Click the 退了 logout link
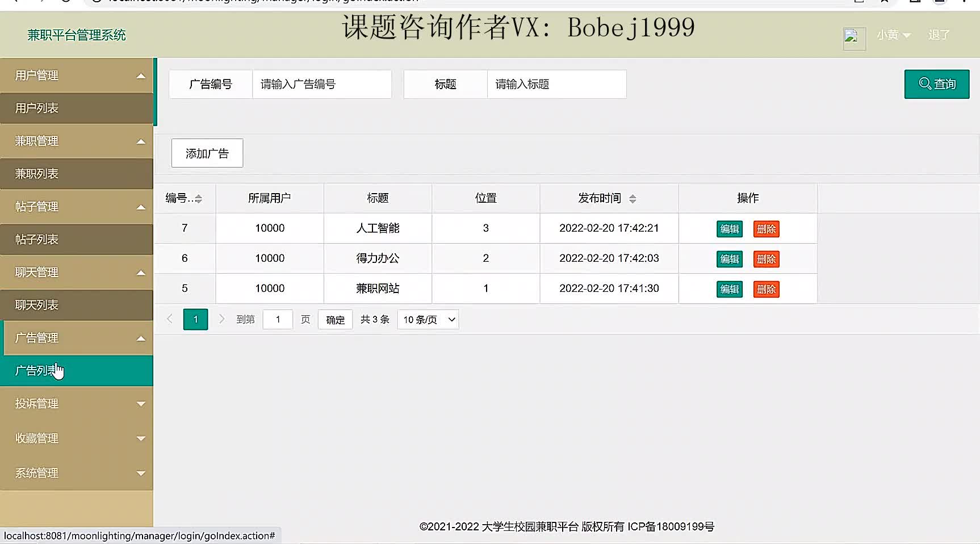This screenshot has height=544, width=980. tap(939, 35)
